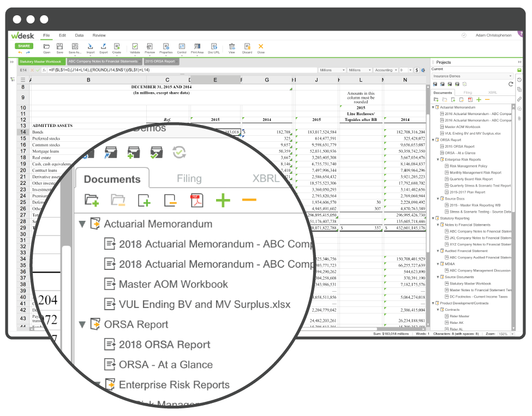Open the decimal places dropdown showing 0

(x=405, y=70)
